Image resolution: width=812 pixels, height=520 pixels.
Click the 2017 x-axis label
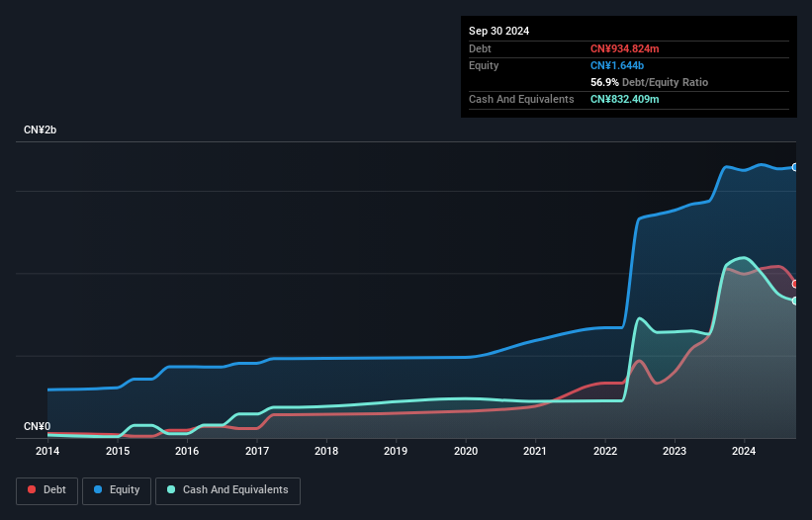(x=257, y=451)
